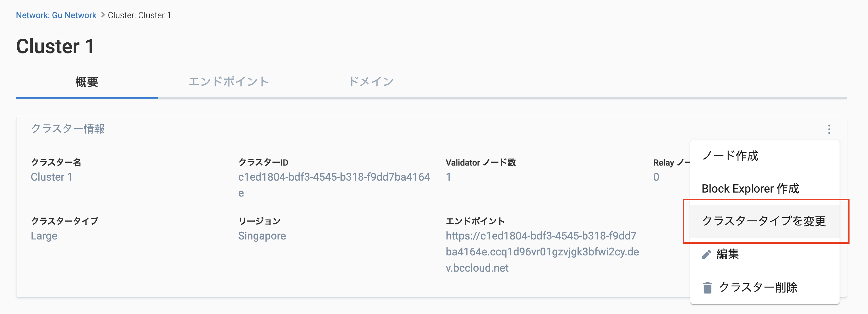Image resolution: width=868 pixels, height=314 pixels.
Task: Click the pencil icon beside 編集
Action: pyautogui.click(x=706, y=254)
